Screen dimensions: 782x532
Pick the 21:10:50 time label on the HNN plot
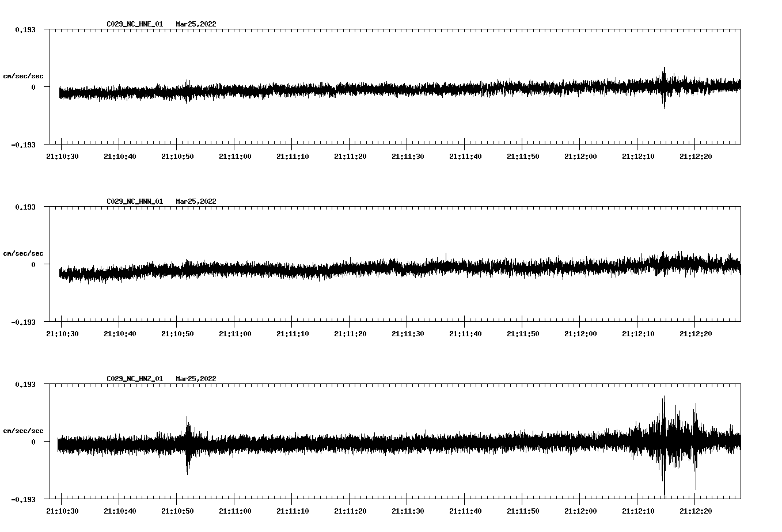coord(177,334)
